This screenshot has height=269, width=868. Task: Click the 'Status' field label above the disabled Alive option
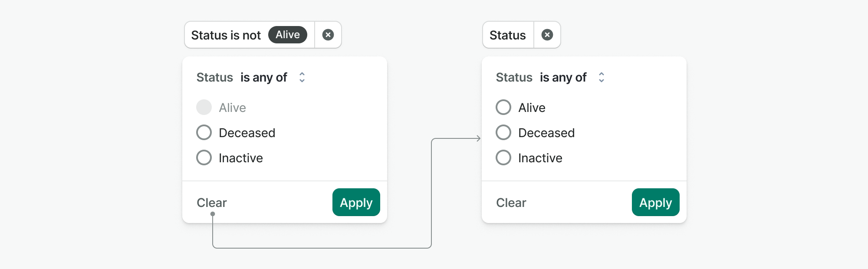tap(215, 77)
